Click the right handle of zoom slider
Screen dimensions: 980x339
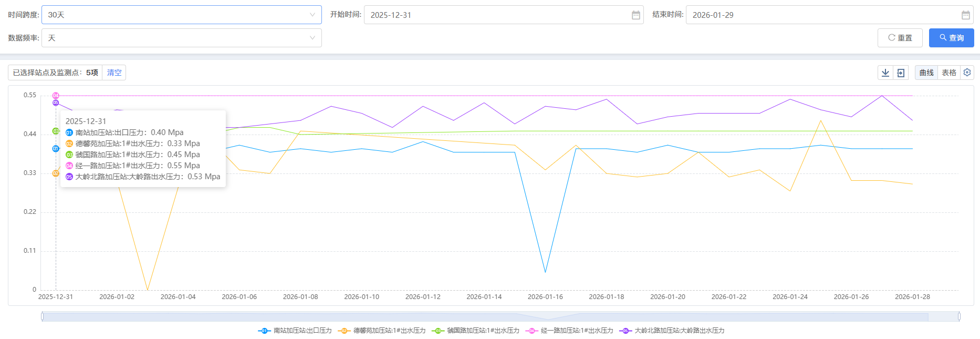959,316
